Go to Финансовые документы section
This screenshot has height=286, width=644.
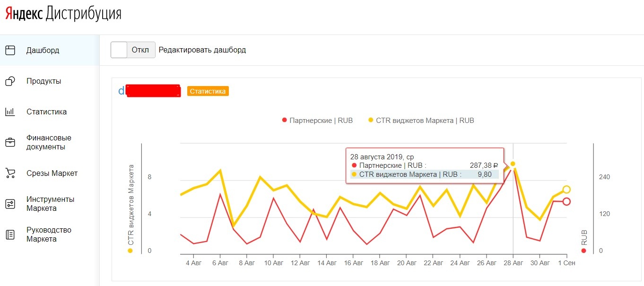coord(49,142)
